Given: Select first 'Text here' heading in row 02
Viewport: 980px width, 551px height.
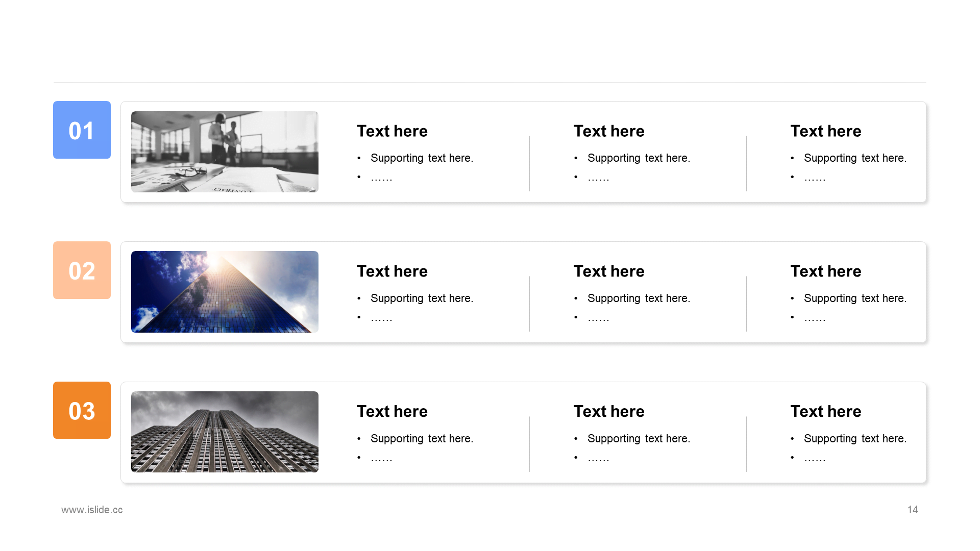Looking at the screenshot, I should (x=392, y=271).
